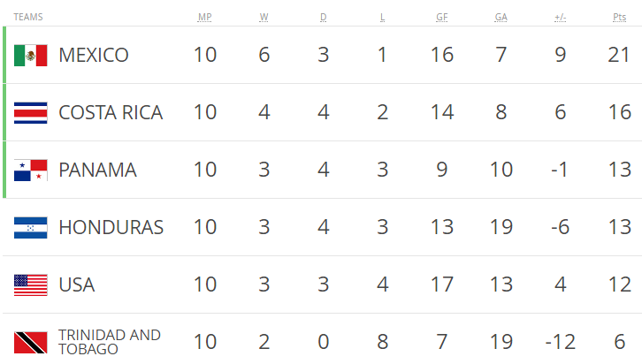Click the Mexico flag icon
Image resolution: width=642 pixels, height=364 pixels.
click(30, 56)
